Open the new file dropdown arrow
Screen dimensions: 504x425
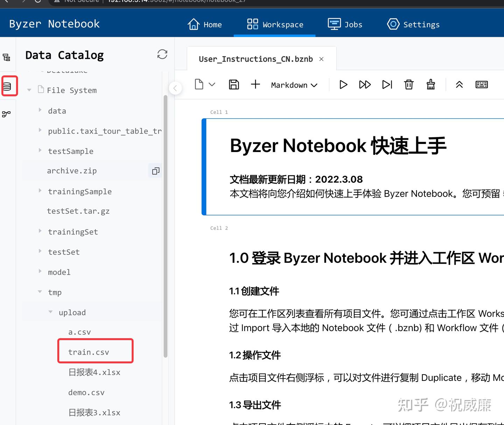click(212, 84)
